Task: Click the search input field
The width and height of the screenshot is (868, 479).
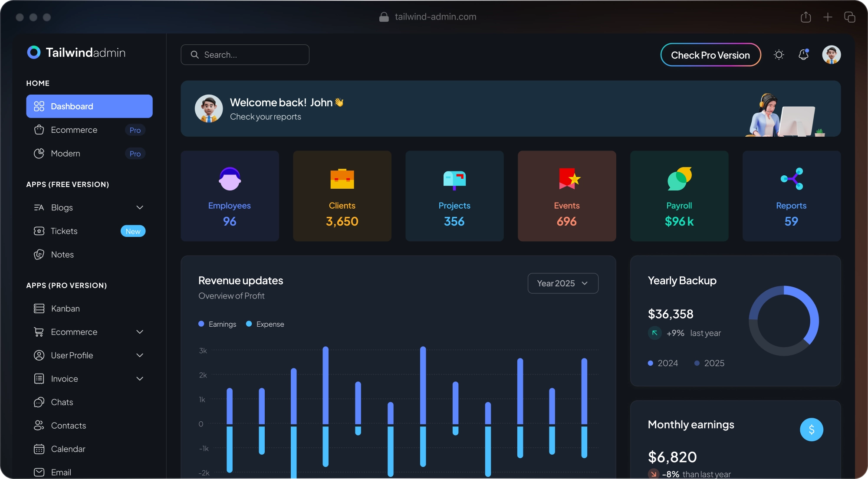Action: coord(245,54)
